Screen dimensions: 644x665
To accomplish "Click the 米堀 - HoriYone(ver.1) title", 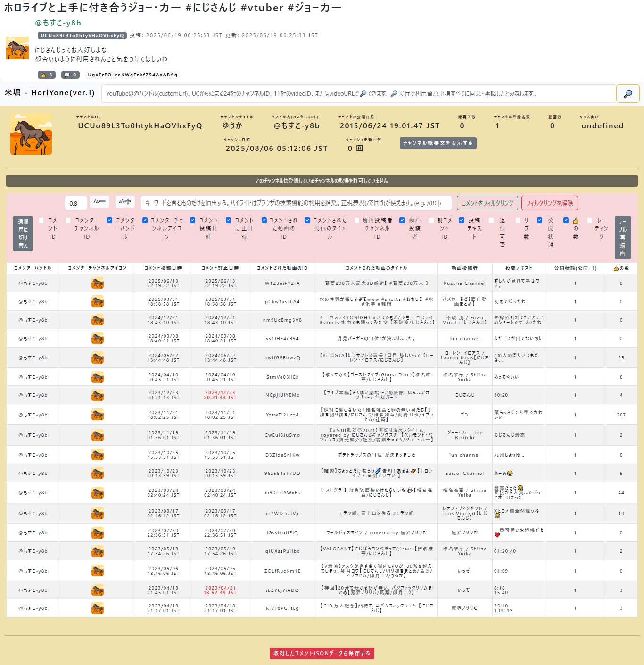I will [50, 93].
